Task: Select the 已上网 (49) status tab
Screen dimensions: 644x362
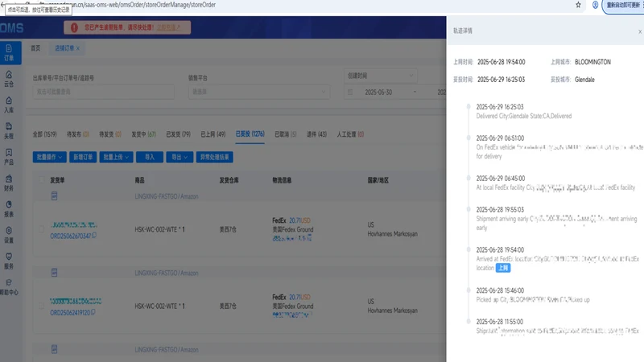Action: [x=213, y=134]
